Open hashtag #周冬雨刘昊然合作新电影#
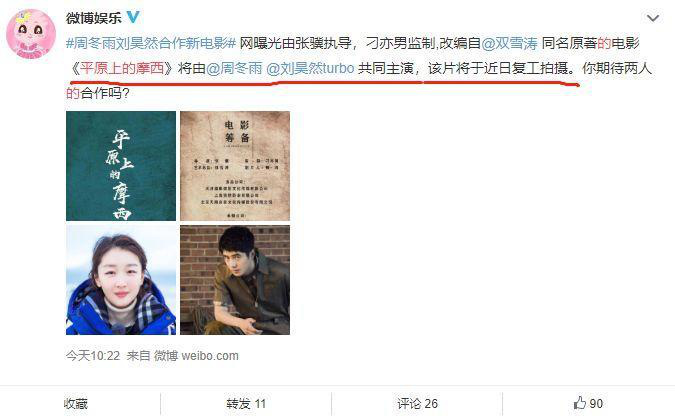This screenshot has height=416, width=675. click(151, 43)
